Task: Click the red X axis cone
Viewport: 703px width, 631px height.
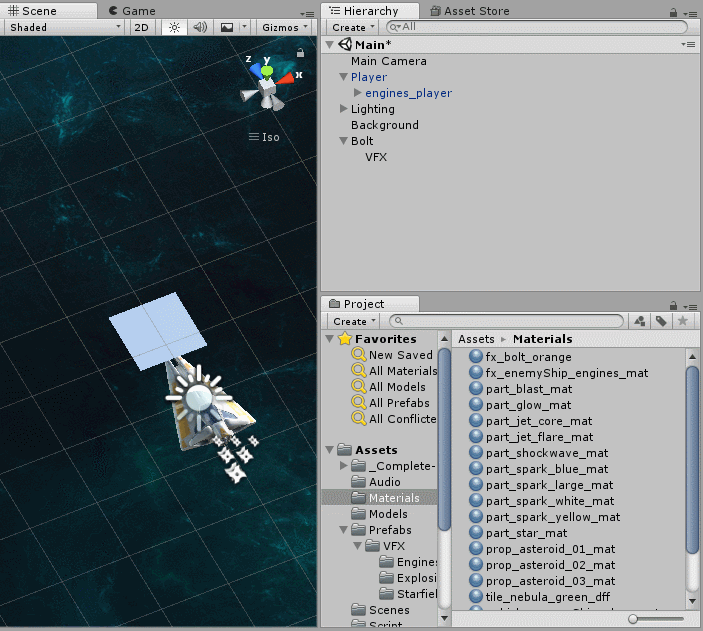Action: (x=286, y=78)
